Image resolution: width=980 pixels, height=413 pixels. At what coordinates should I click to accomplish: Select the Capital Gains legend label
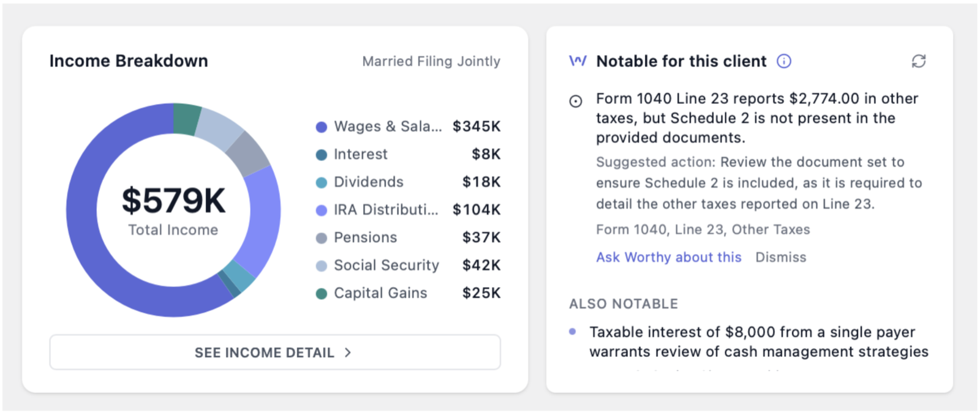point(380,293)
